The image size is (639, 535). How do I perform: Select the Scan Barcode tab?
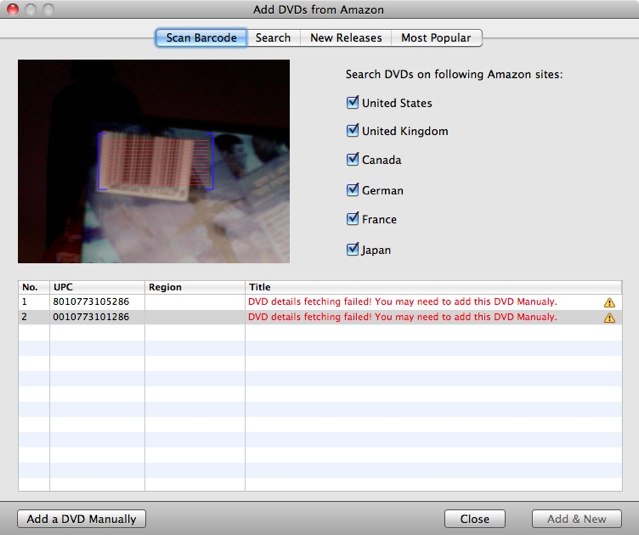pos(201,38)
